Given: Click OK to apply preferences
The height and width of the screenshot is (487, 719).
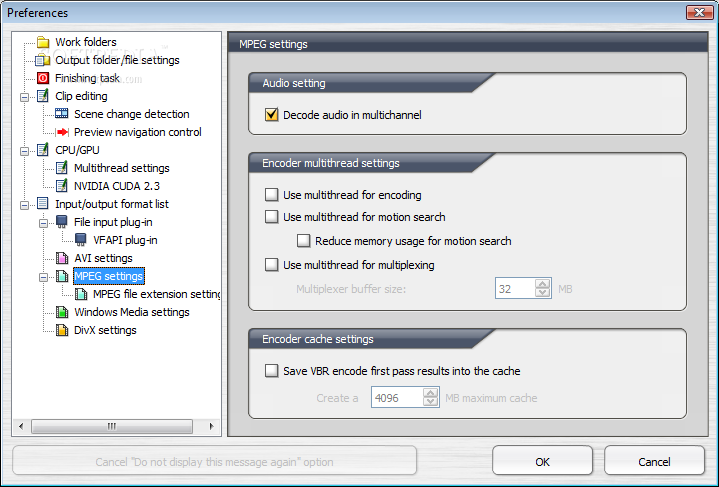Looking at the screenshot, I should pyautogui.click(x=542, y=461).
